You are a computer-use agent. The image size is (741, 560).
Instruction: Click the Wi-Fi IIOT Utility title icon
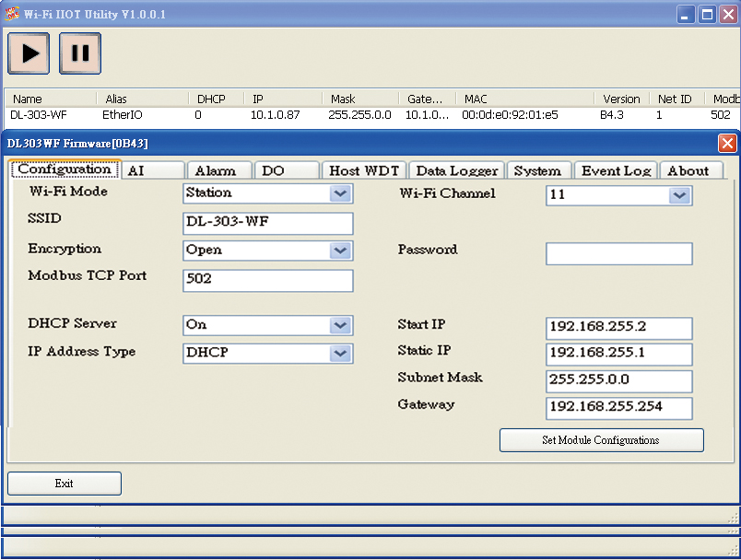click(x=12, y=14)
